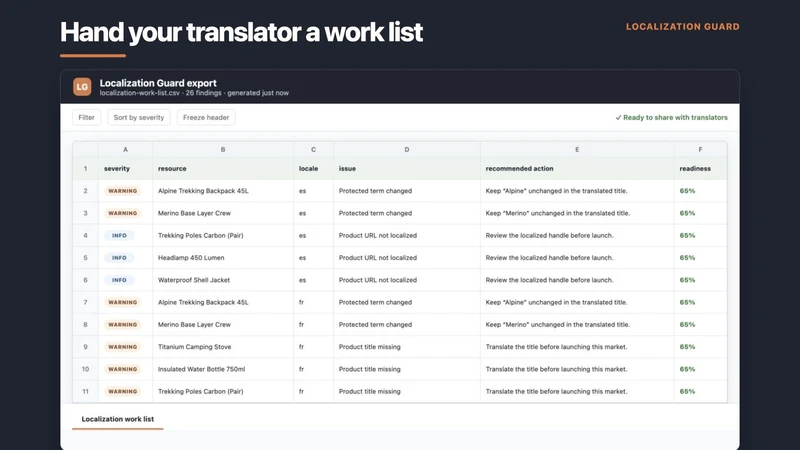Click Translate the title action in row 10
Viewport: 800px width, 450px height.
click(556, 369)
